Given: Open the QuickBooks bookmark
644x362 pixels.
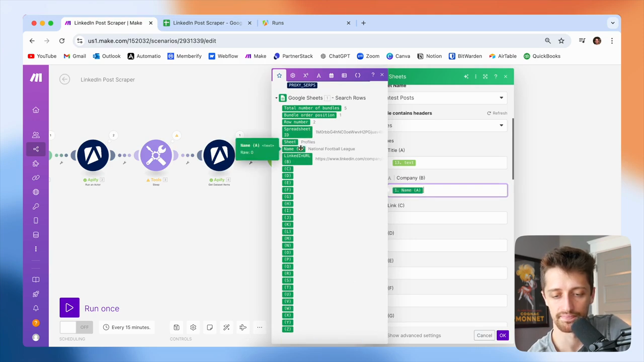Looking at the screenshot, I should click(x=542, y=56).
